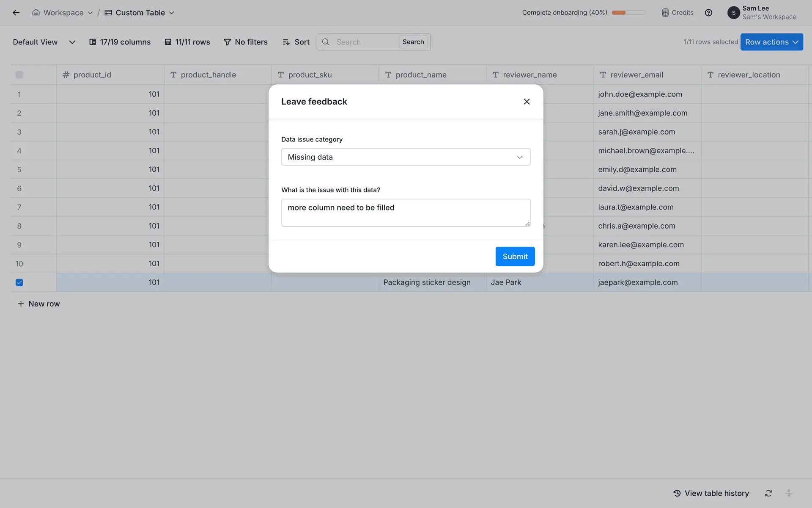Click the onboarding progress bar
The height and width of the screenshot is (508, 812).
click(x=628, y=13)
